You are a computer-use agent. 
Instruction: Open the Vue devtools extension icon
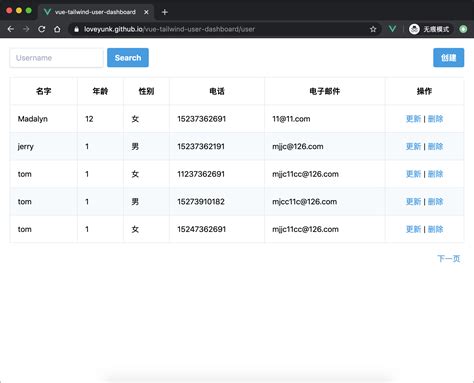(393, 29)
